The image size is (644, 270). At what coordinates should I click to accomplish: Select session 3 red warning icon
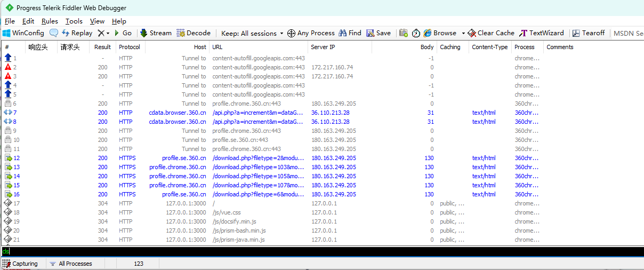click(x=8, y=76)
